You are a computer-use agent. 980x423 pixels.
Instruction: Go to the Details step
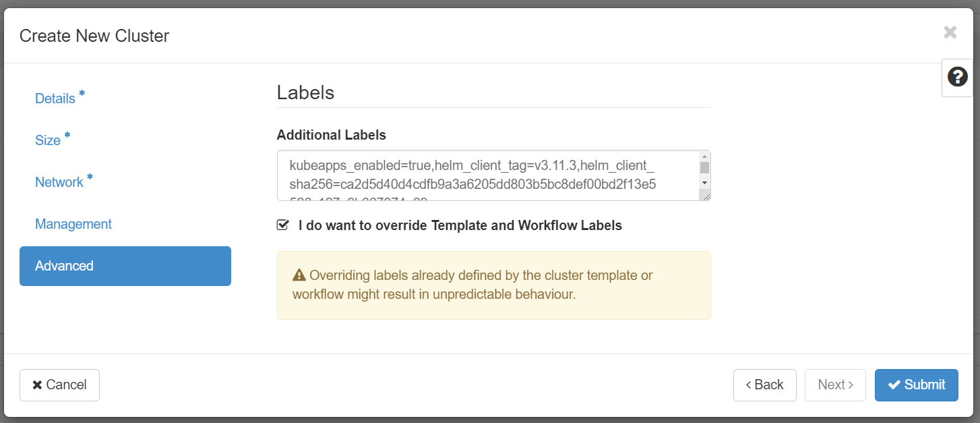click(55, 98)
